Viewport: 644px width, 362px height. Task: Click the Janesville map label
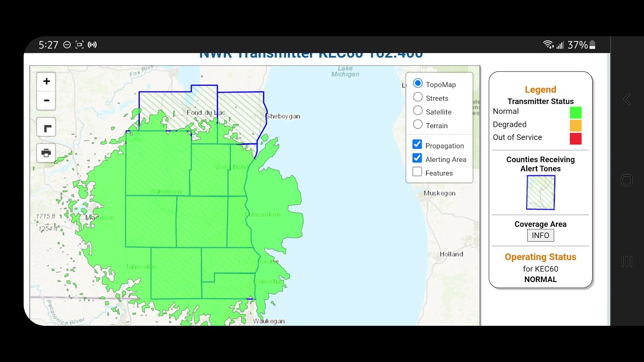(x=140, y=266)
